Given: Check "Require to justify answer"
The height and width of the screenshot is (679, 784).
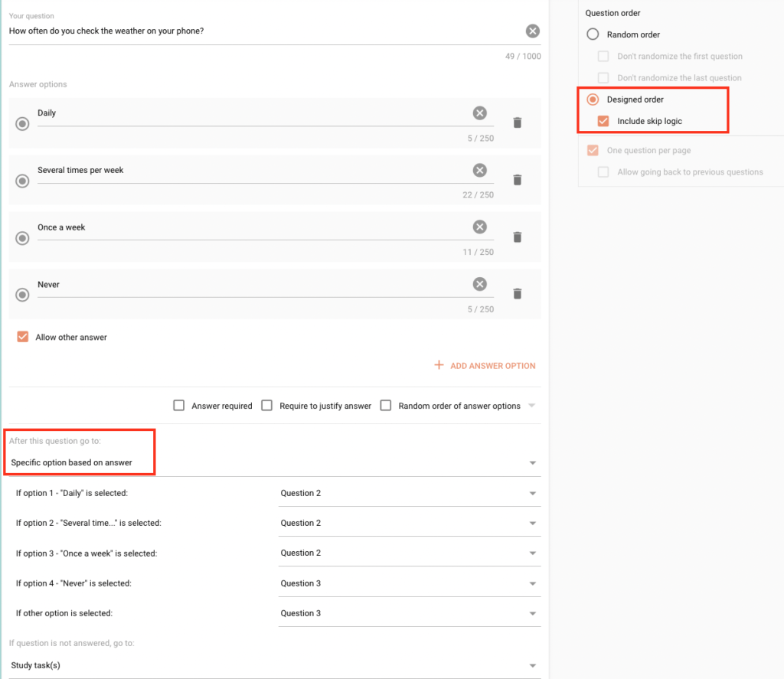Looking at the screenshot, I should pyautogui.click(x=267, y=405).
